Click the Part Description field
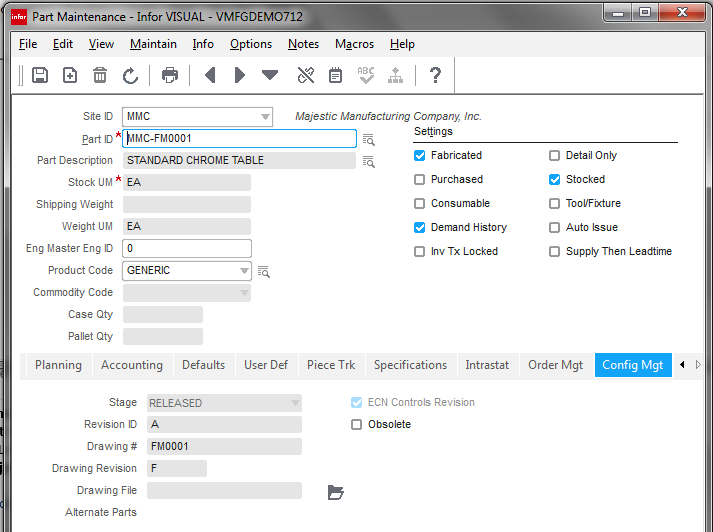 (239, 161)
